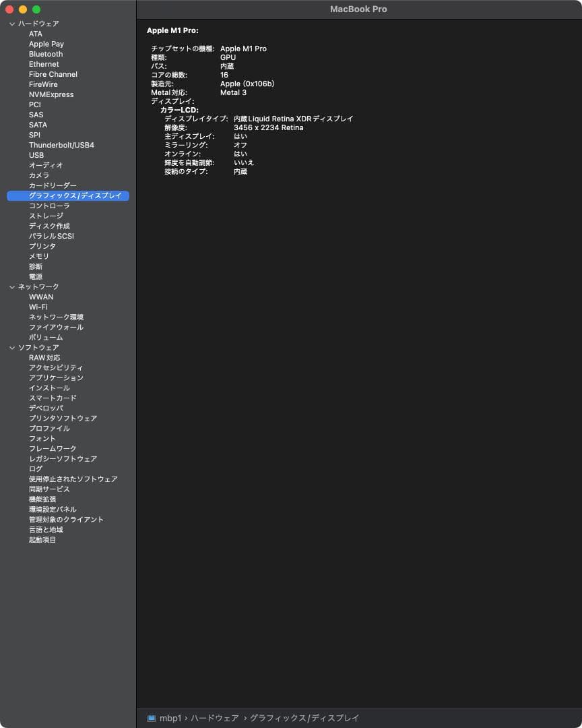Select the ストレージ sidebar item
The image size is (582, 728).
46,216
